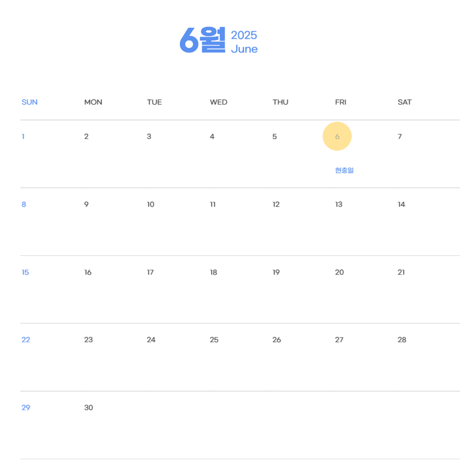Viewport: 476px width, 476px height.
Task: Click the WED column header
Action: [x=219, y=102]
